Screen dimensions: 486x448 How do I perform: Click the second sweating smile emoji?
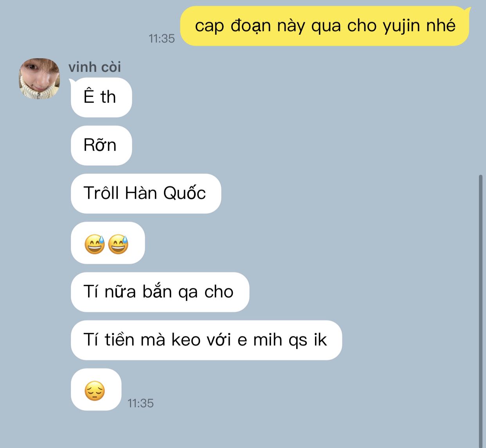[x=118, y=244]
